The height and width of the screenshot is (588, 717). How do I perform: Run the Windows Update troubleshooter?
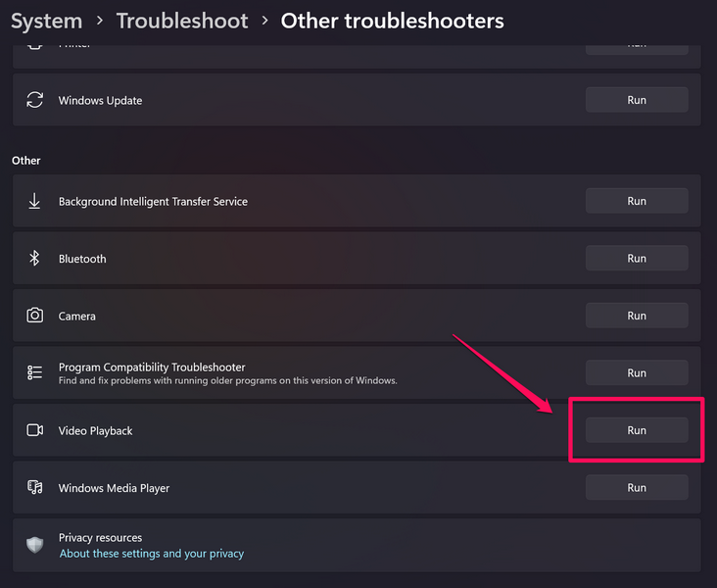tap(637, 100)
